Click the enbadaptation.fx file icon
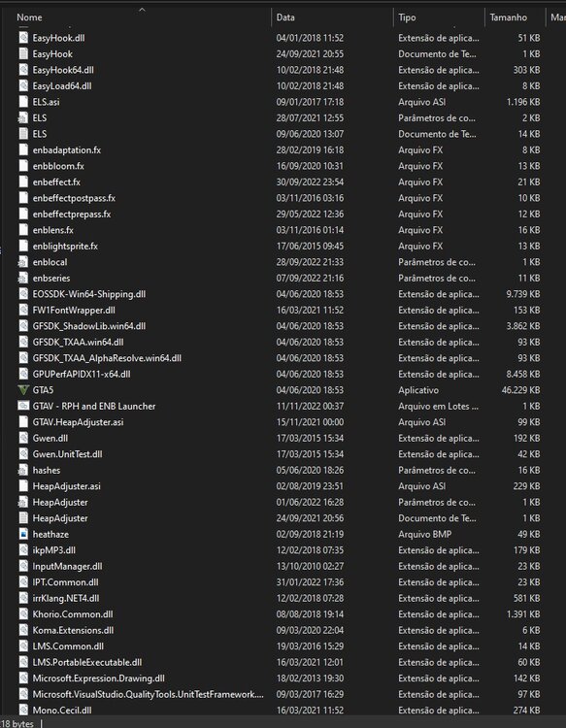Image resolution: width=566 pixels, height=728 pixels. pyautogui.click(x=23, y=149)
